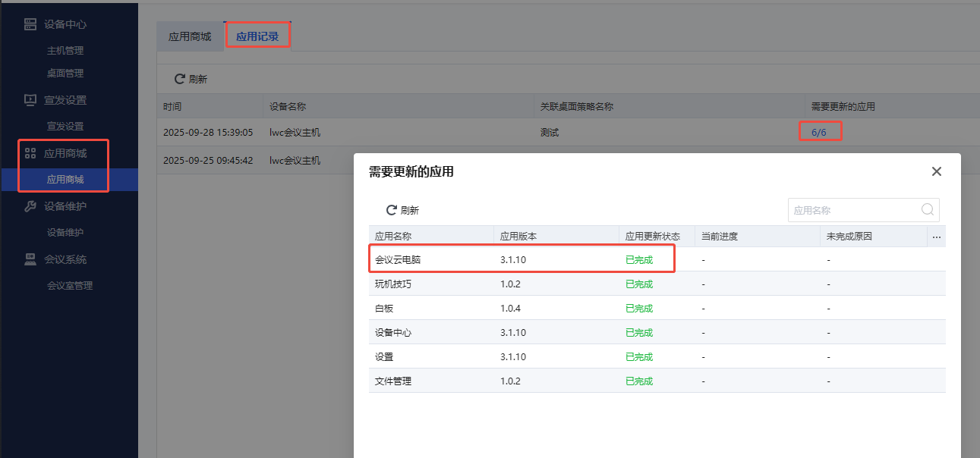
Task: Select the 设备维护 sidebar submenu item
Action: click(65, 233)
